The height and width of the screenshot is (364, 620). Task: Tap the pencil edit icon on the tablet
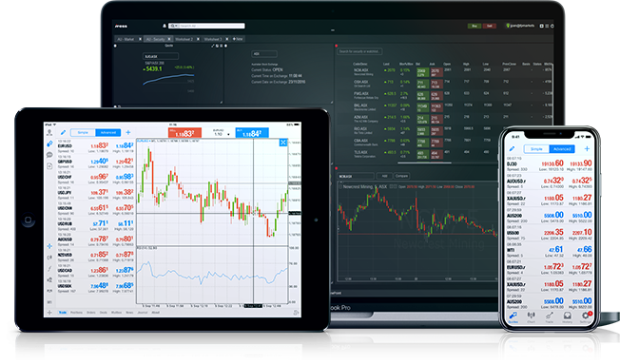(63, 132)
